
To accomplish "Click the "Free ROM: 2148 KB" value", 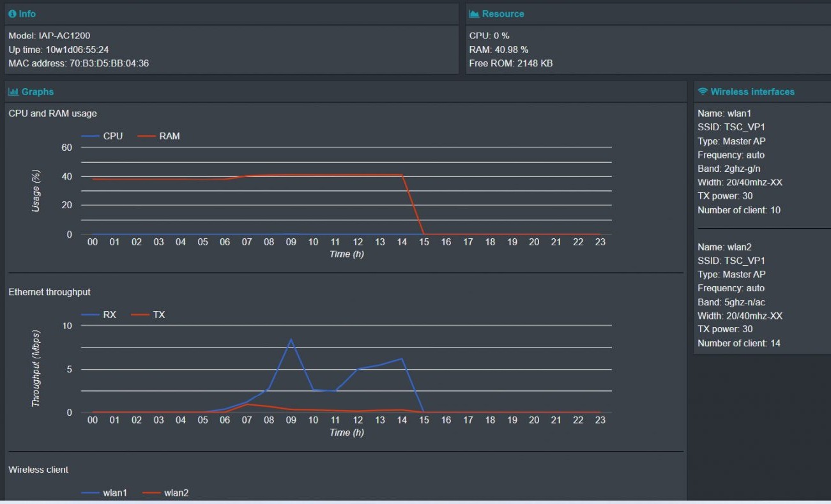I will tap(511, 64).
